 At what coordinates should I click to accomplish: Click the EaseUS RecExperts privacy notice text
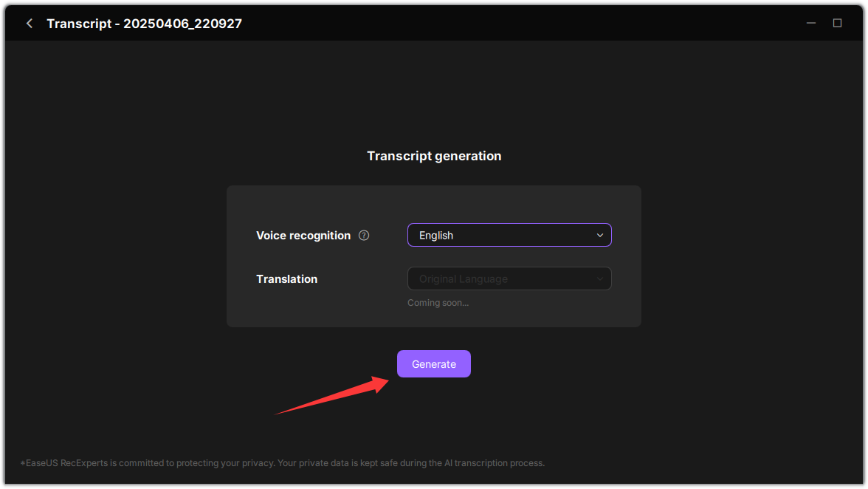click(x=282, y=463)
